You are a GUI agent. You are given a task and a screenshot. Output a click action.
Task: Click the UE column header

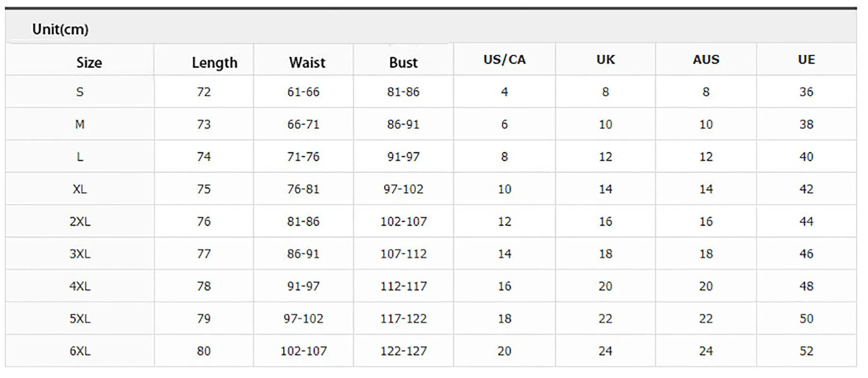(x=806, y=60)
